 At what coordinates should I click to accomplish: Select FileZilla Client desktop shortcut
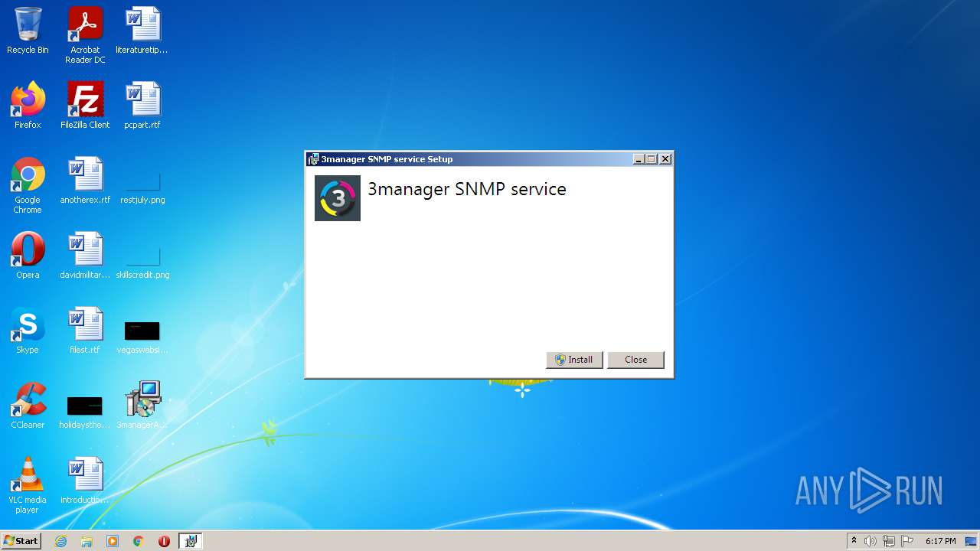pos(85,106)
